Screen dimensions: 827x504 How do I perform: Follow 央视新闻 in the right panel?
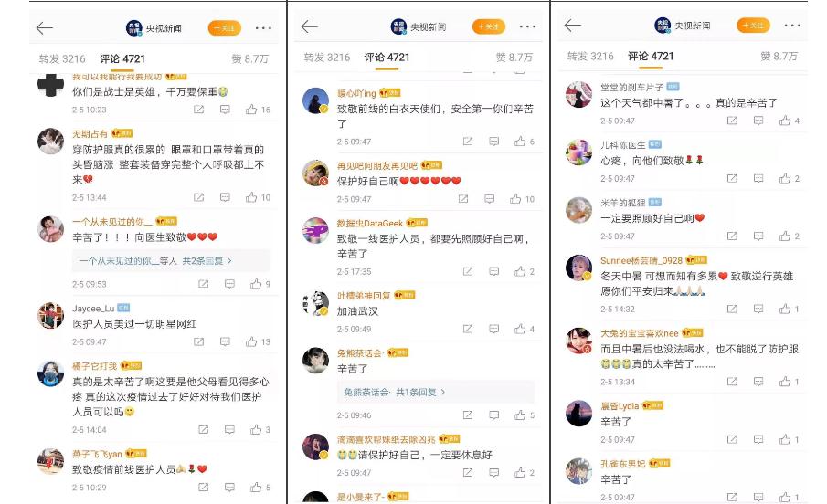click(753, 26)
